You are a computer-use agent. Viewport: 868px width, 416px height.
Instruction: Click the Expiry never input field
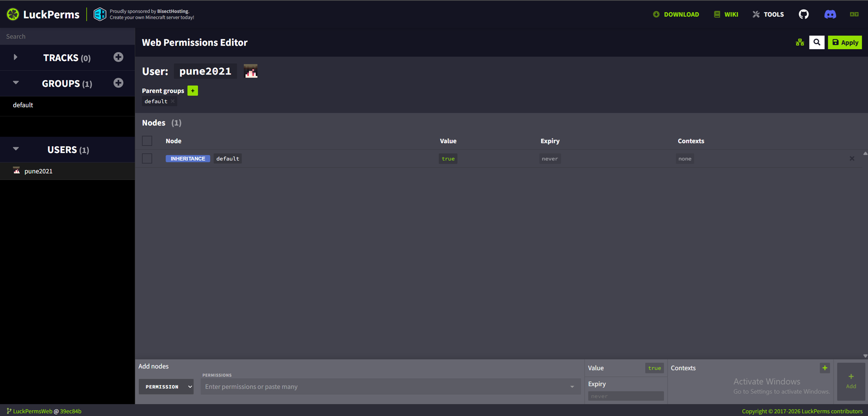pos(626,396)
